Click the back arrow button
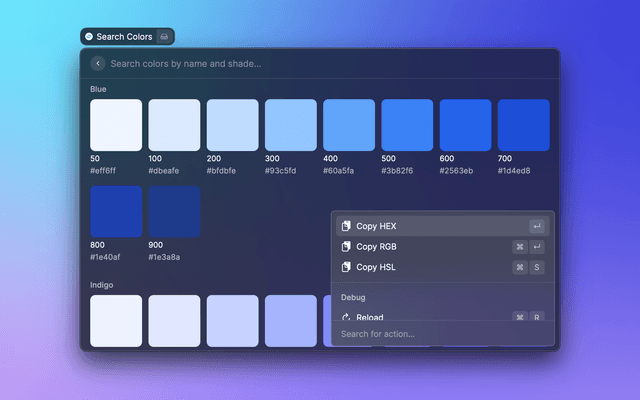 tap(97, 64)
